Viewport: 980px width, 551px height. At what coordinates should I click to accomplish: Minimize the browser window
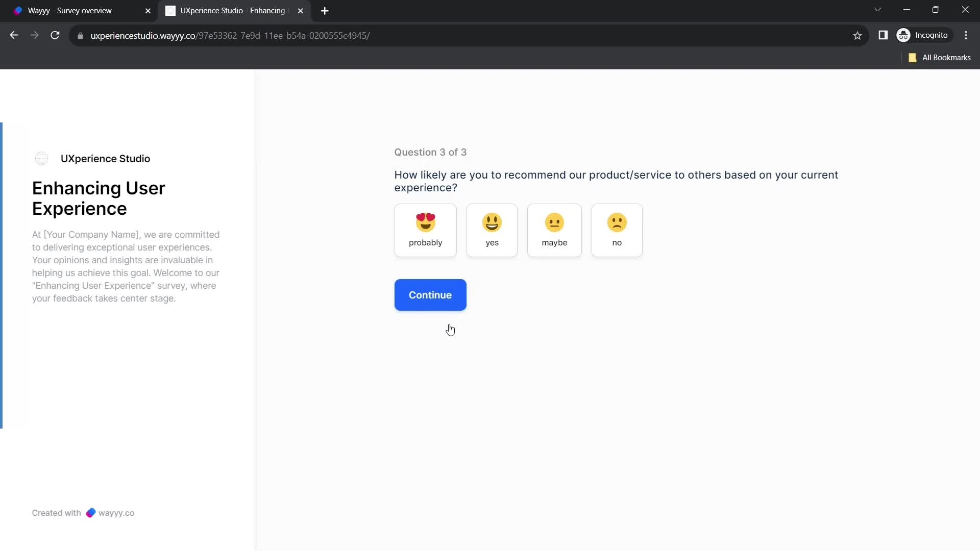pos(907,10)
